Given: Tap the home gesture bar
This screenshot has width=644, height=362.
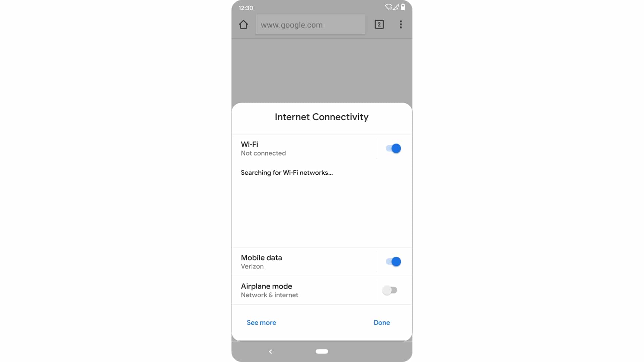Looking at the screenshot, I should (x=322, y=351).
